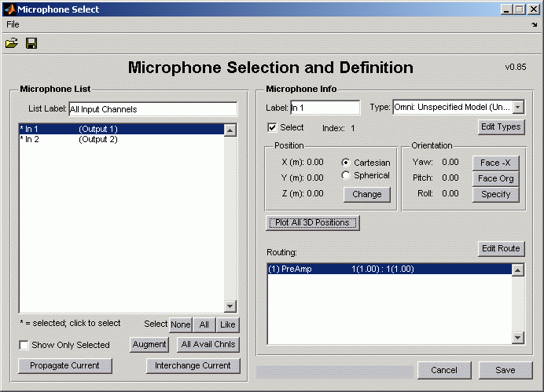Toggle the Select checkbox for microphone

coord(272,127)
